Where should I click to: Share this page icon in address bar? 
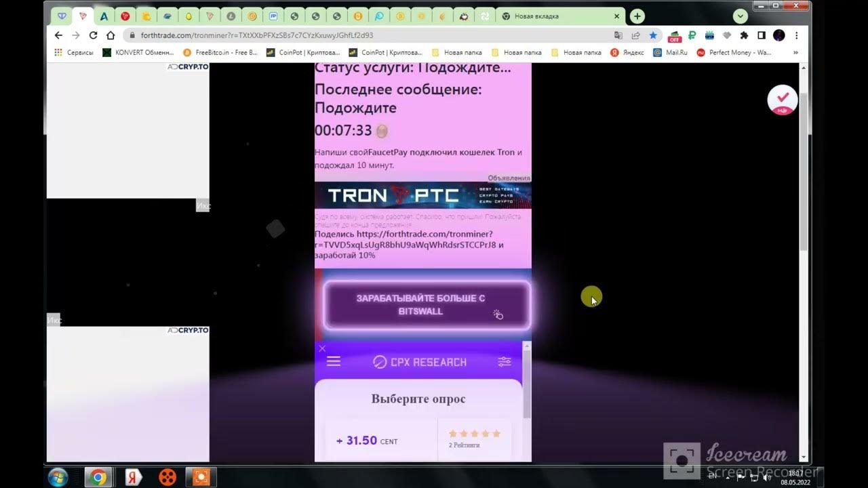(635, 35)
